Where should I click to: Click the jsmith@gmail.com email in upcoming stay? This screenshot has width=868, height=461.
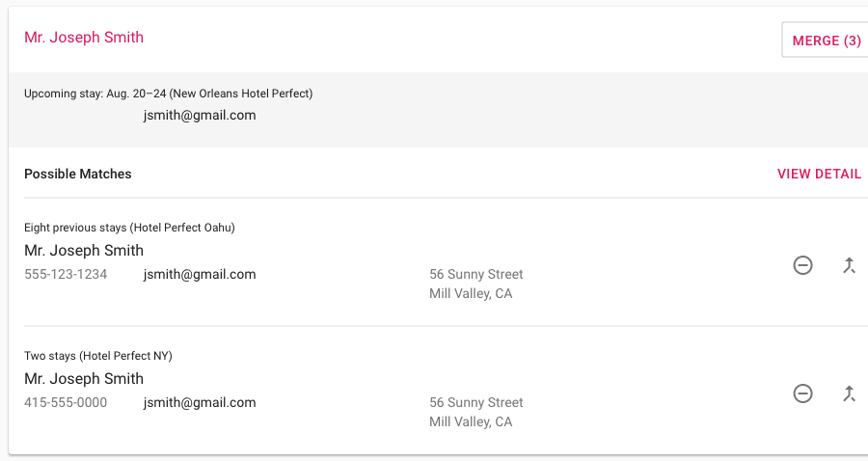200,115
